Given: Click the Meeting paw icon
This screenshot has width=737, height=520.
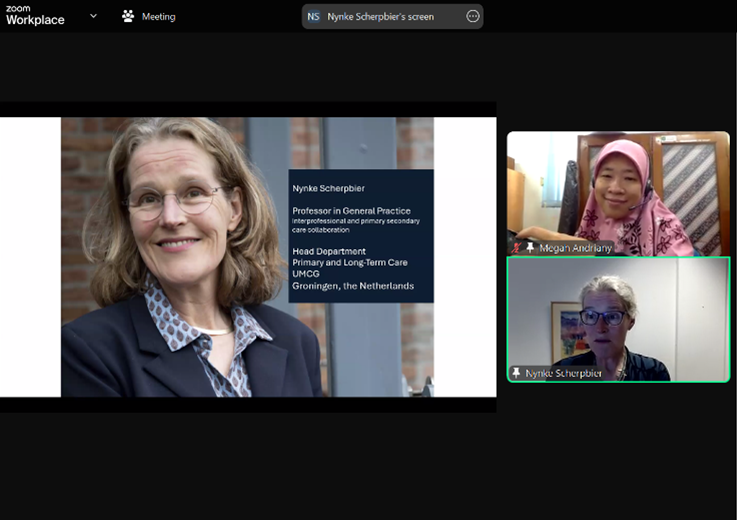Looking at the screenshot, I should [128, 16].
